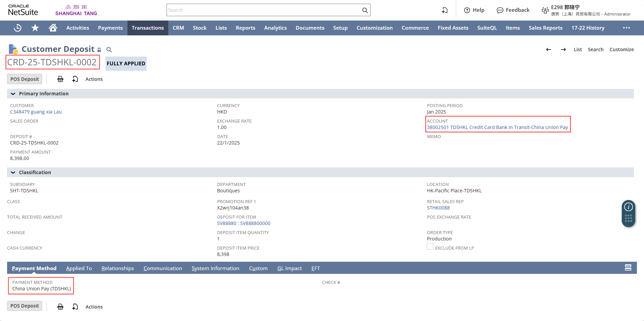Screen dimensions: 644x321
Task: Open the top bar notes icon
Action: click(445, 10)
